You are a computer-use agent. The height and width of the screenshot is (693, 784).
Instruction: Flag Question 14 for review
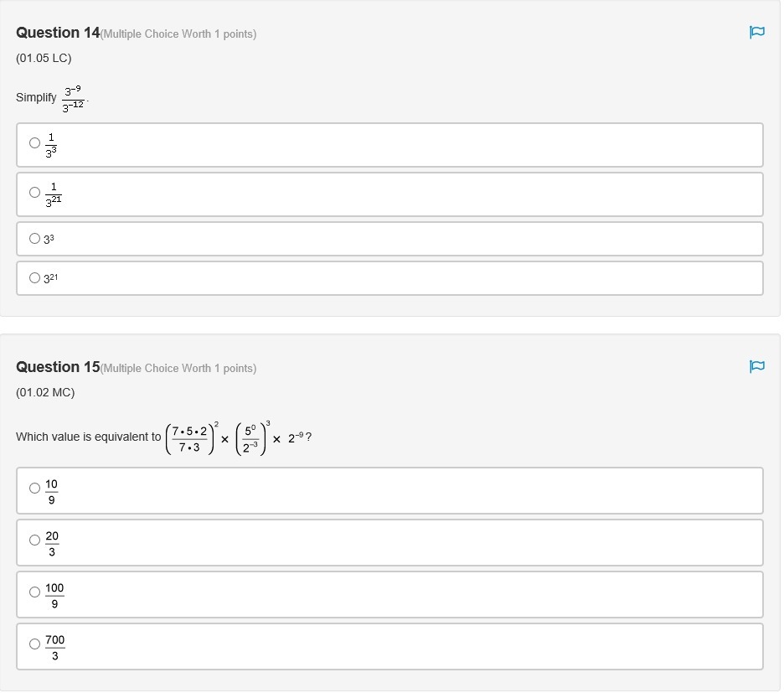click(x=756, y=33)
